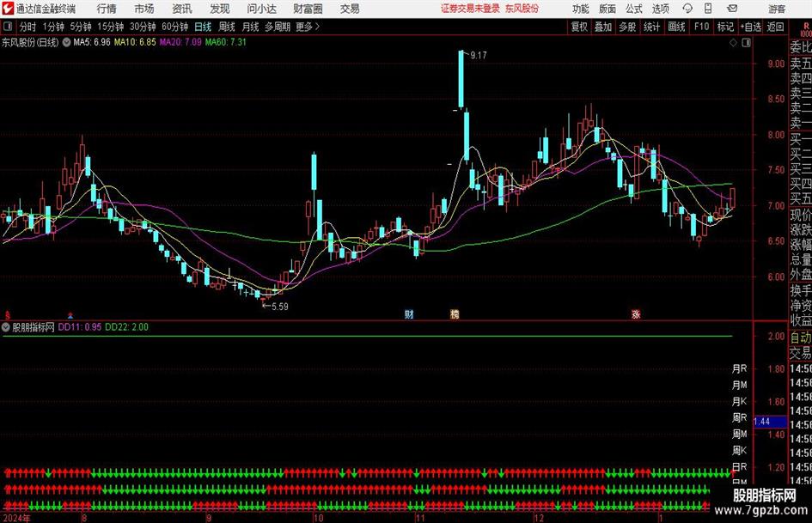
Task: Click the 9.17 high price label
Action: tap(479, 56)
